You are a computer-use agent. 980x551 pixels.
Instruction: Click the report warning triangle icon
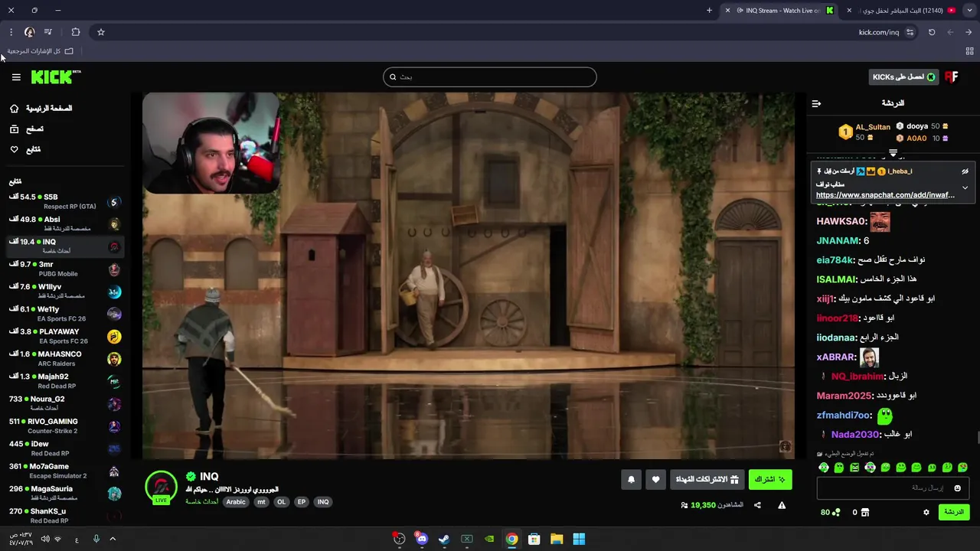(x=782, y=505)
